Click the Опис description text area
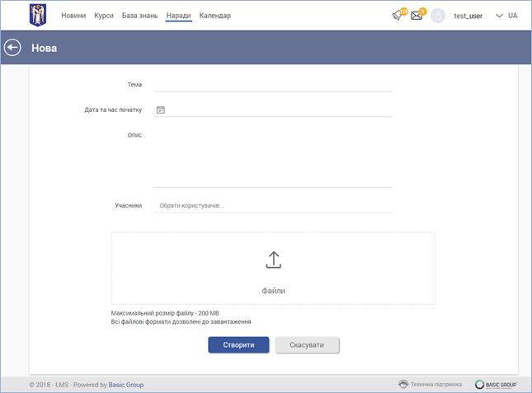Screen dimensions: 532x393 [273, 157]
